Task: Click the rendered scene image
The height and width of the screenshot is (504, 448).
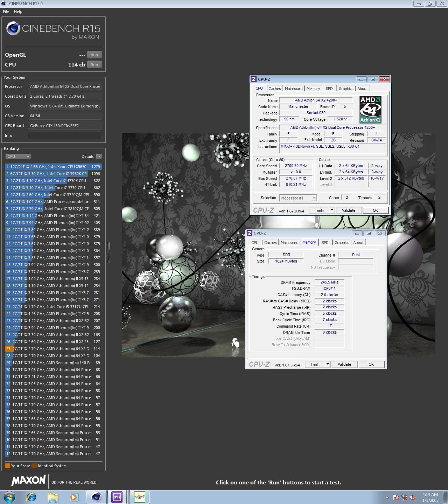Action: click(x=279, y=245)
